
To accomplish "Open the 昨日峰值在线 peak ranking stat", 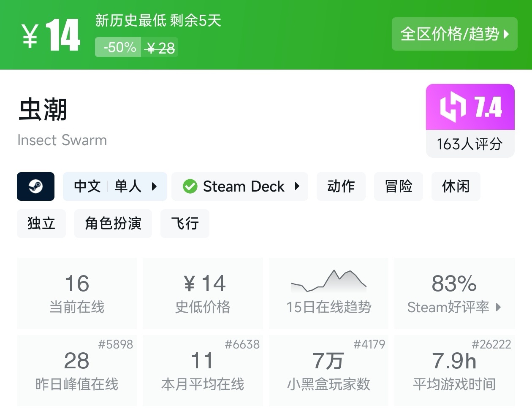I will click(x=77, y=370).
